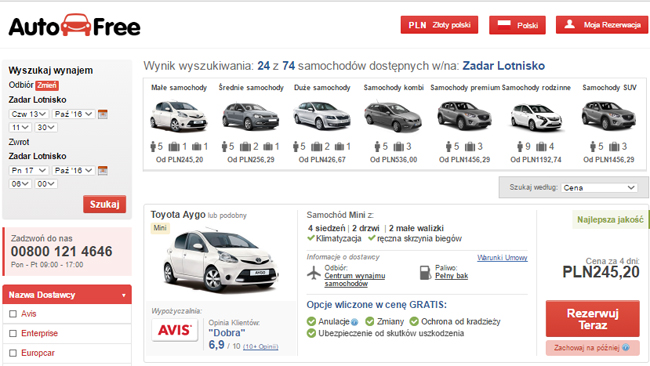This screenshot has height=366, width=650.
Task: Tick the Enterprise supplier checkbox
Action: pyautogui.click(x=13, y=333)
